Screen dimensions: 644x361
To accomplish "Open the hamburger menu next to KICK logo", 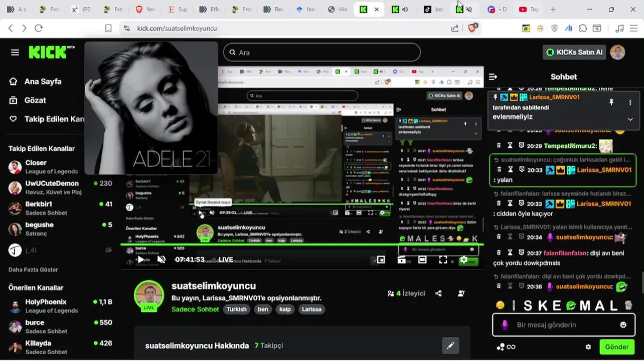I will (x=15, y=53).
